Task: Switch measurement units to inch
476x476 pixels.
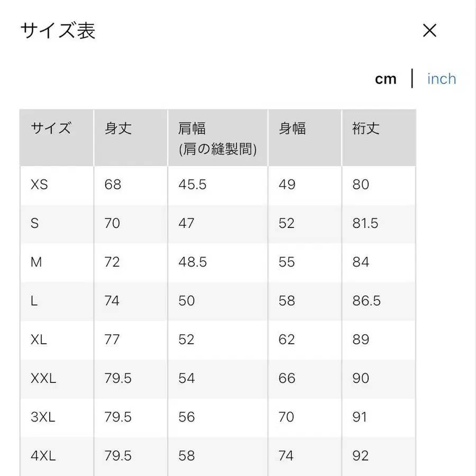Action: pyautogui.click(x=441, y=78)
